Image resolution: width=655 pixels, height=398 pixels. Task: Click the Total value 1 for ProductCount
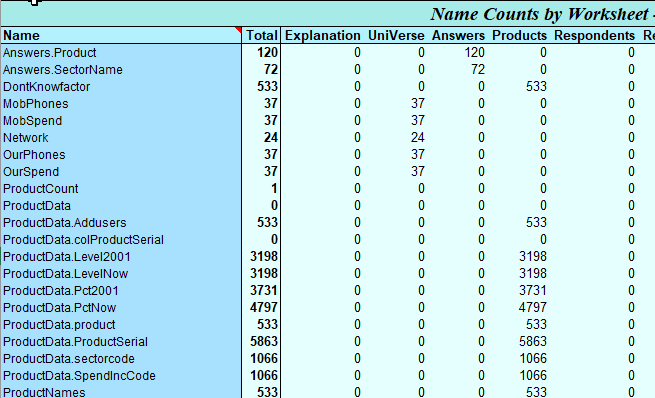(x=274, y=189)
